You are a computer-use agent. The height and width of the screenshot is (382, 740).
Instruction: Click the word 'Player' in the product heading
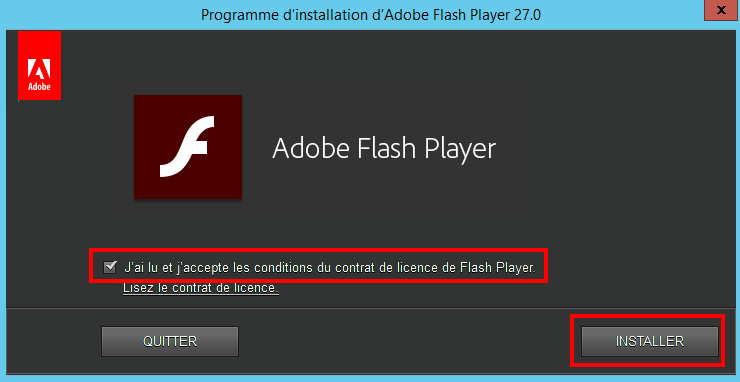pyautogui.click(x=460, y=149)
